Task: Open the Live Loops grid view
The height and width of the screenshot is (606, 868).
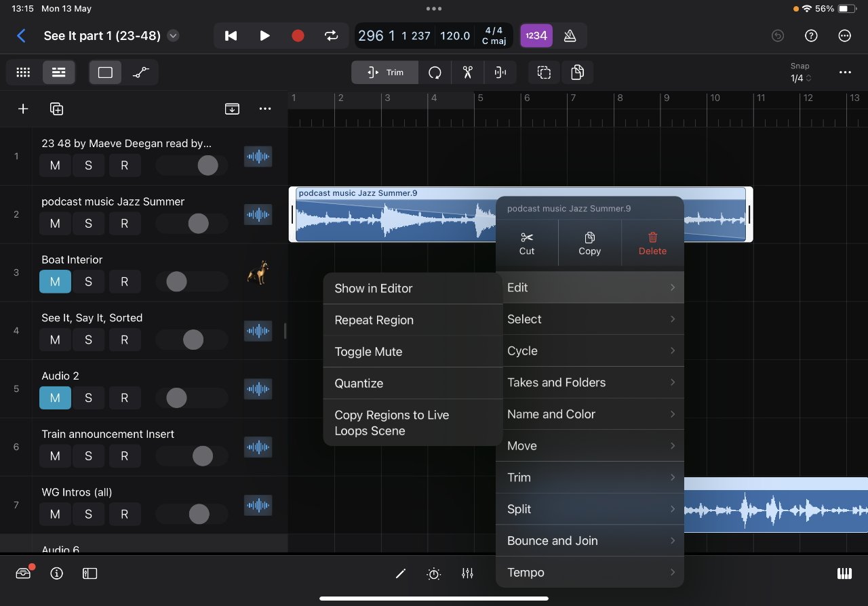Action: 22,72
